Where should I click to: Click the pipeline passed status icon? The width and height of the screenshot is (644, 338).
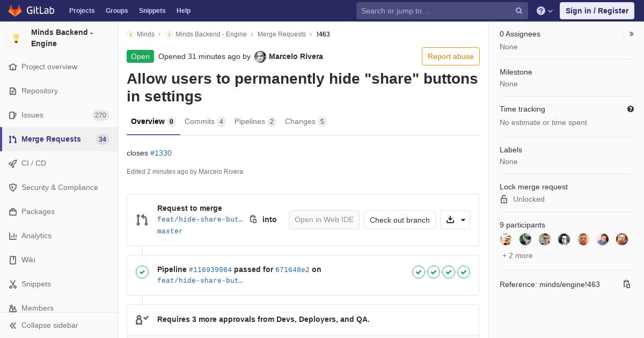click(x=142, y=272)
